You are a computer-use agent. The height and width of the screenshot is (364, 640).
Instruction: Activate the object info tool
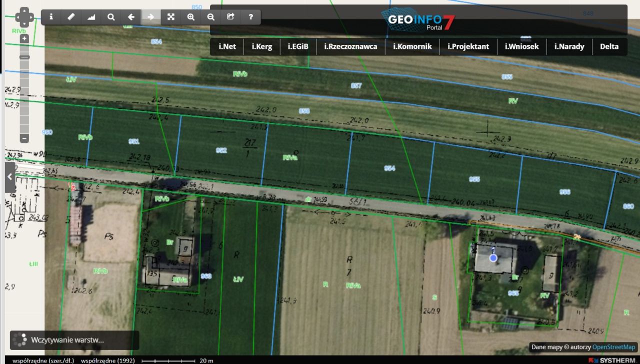point(51,17)
